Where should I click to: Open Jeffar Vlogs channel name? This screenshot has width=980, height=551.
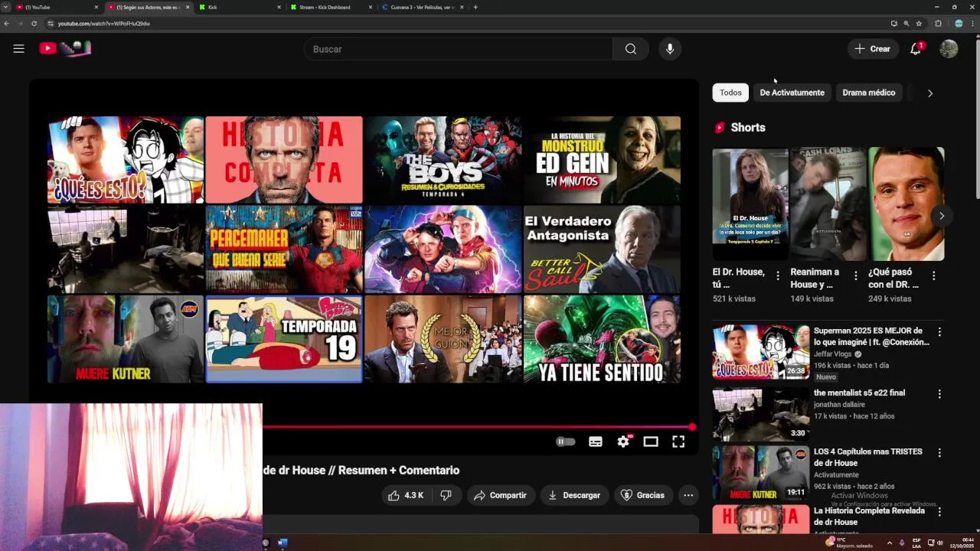click(x=833, y=354)
